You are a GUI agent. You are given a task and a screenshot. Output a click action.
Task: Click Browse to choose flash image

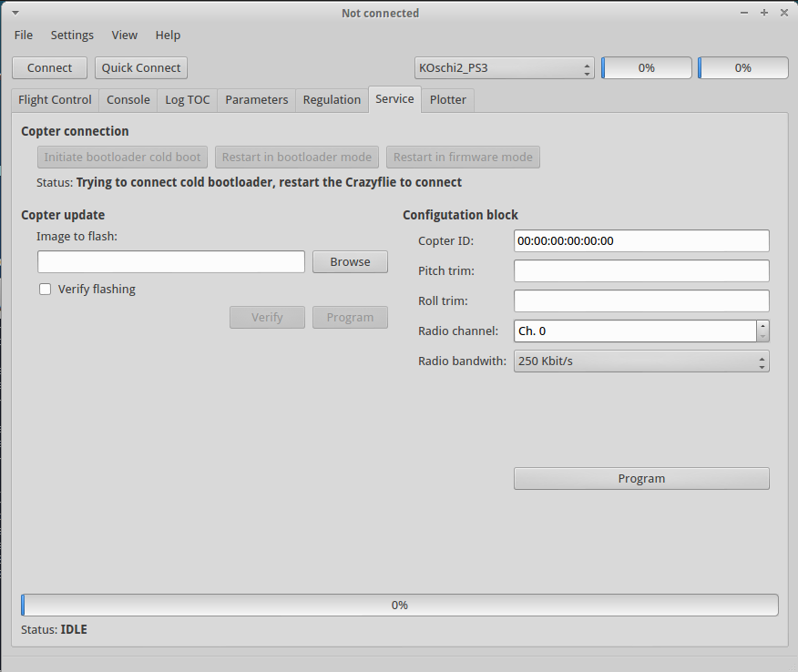click(350, 262)
